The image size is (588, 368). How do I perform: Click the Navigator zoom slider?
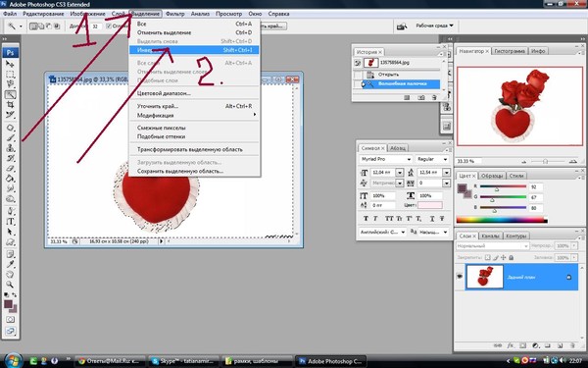click(546, 161)
